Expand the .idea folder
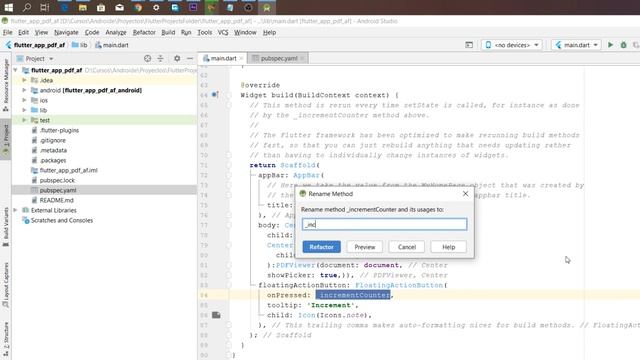The image size is (640, 360). pyautogui.click(x=24, y=80)
